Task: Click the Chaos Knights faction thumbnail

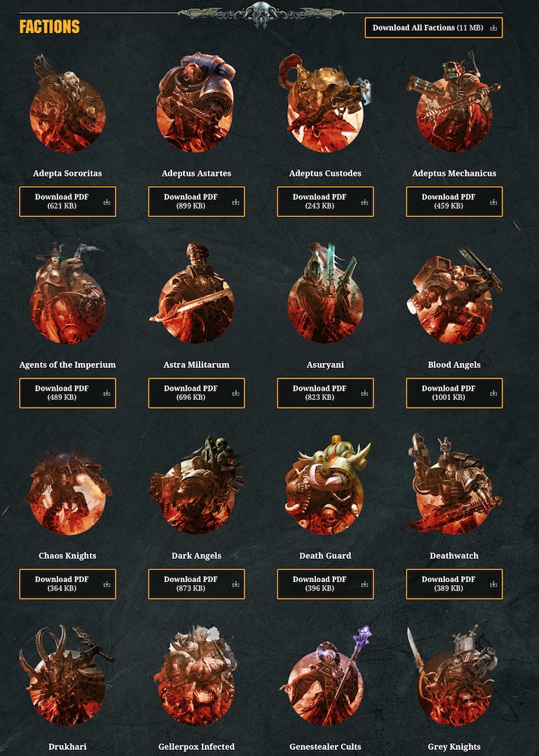Action: click(x=67, y=490)
